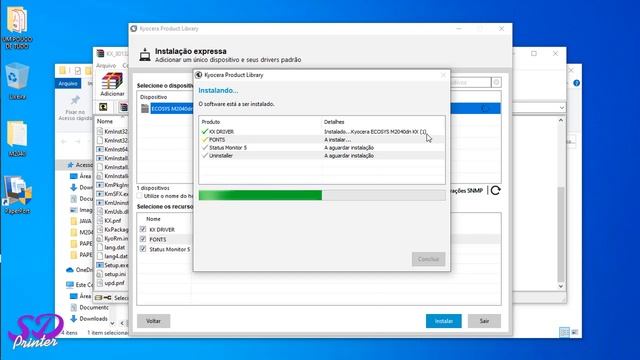
Task: Select setup.ini file in WinRAR list
Action: point(115,274)
